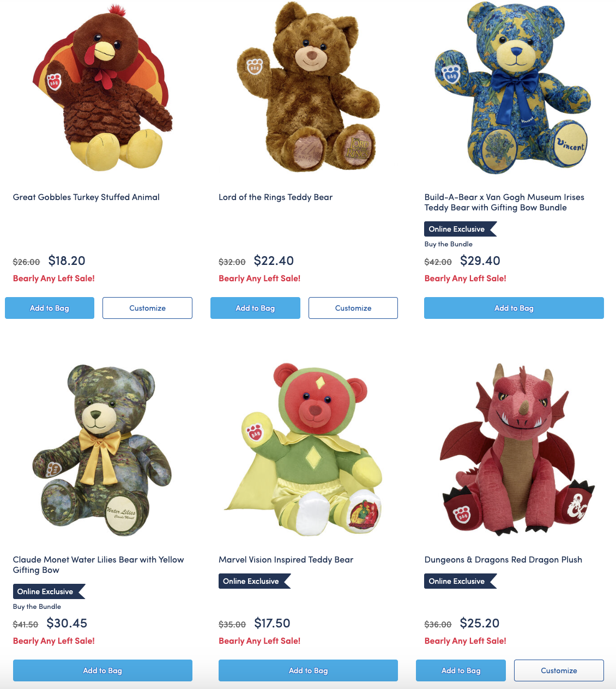Add Marvel Vision Bear to bag
The width and height of the screenshot is (616, 689).
[308, 670]
